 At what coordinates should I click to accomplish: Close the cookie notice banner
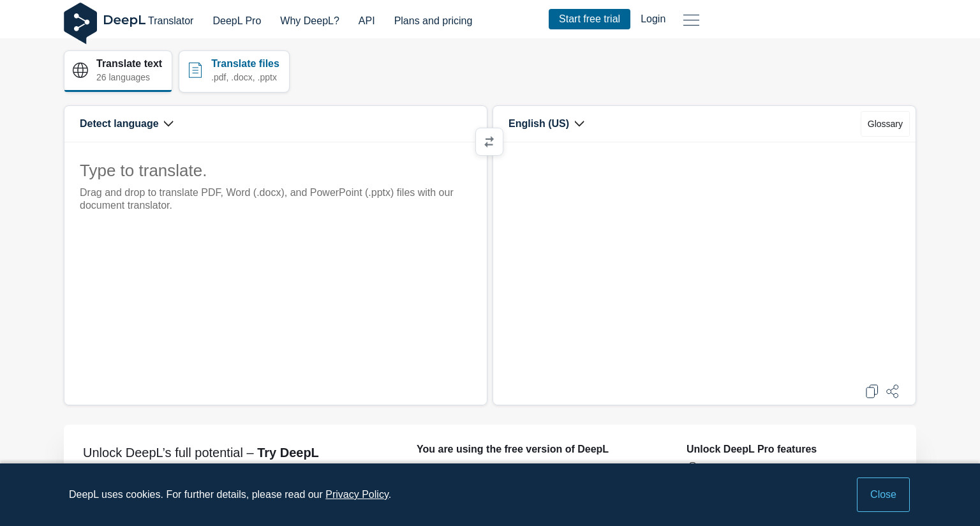tap(883, 495)
